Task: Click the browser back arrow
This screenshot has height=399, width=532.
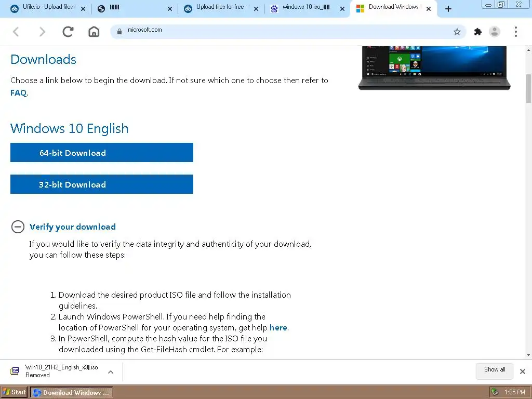Action: (16, 32)
